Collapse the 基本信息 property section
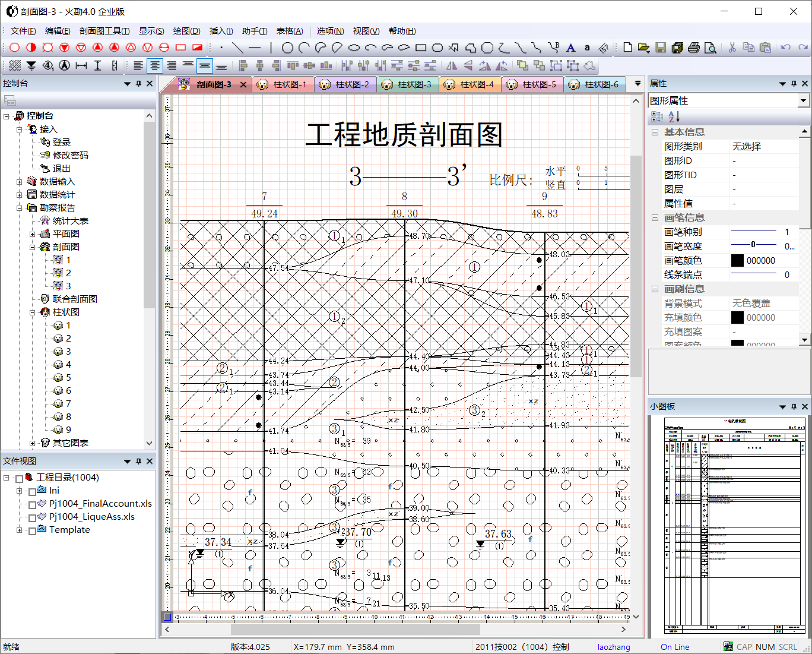The image size is (812, 654). point(655,132)
